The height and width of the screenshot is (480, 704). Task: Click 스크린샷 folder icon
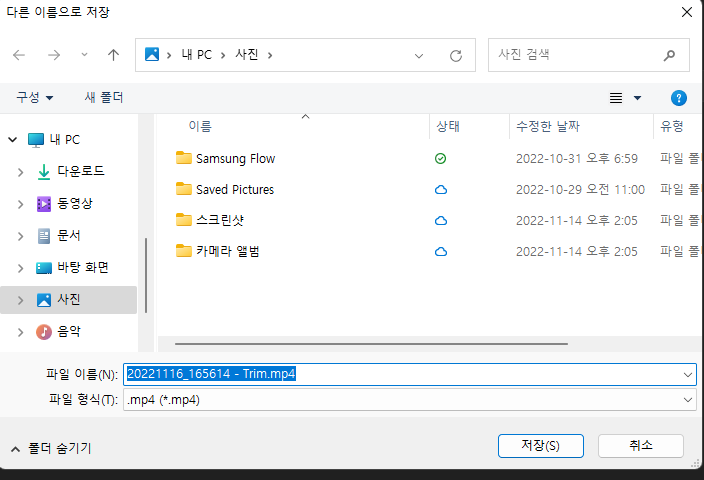point(184,220)
